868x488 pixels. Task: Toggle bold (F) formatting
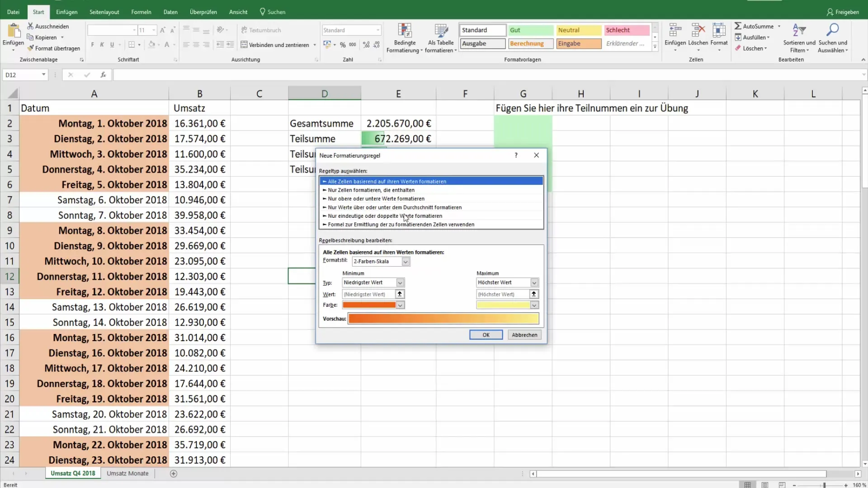click(x=93, y=45)
